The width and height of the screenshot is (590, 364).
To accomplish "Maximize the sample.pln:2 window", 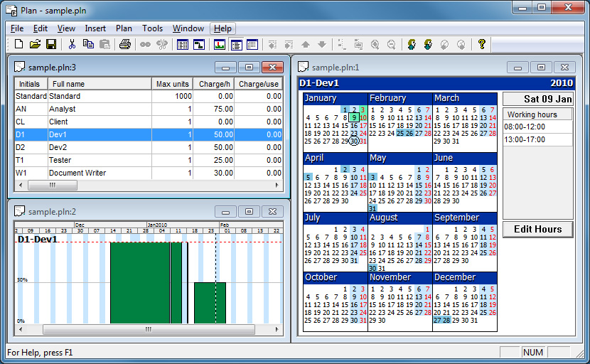I will 249,212.
